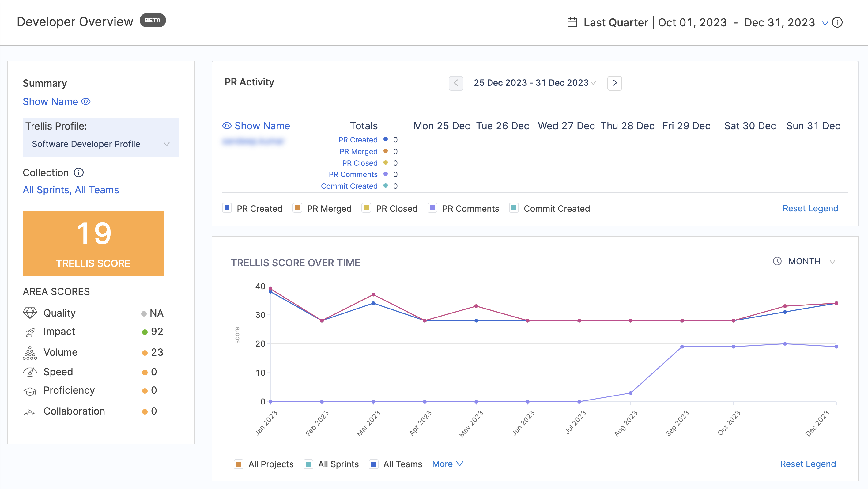
Task: Toggle Show Name in Summary panel
Action: [56, 101]
